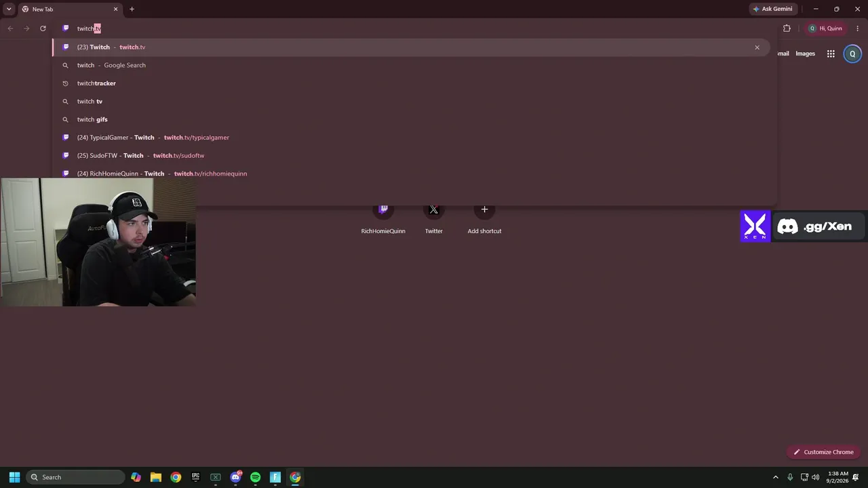Open the TypicalGamer - Twitch suggestion
868x488 pixels.
pyautogui.click(x=411, y=138)
